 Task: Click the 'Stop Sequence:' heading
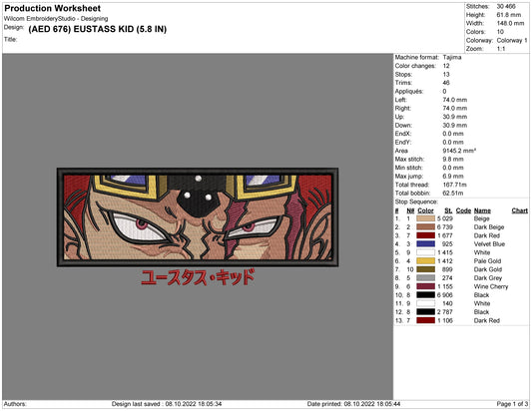coord(416,202)
